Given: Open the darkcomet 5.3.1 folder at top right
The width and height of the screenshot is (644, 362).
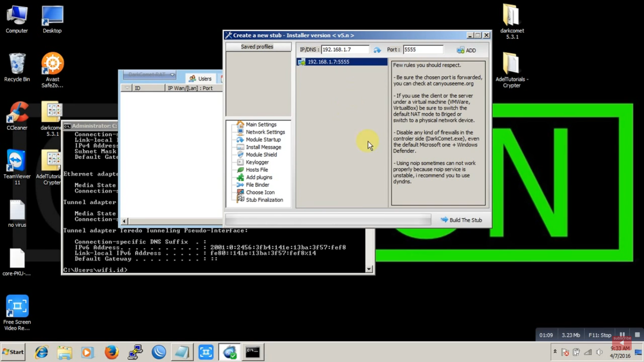Looking at the screenshot, I should [512, 22].
